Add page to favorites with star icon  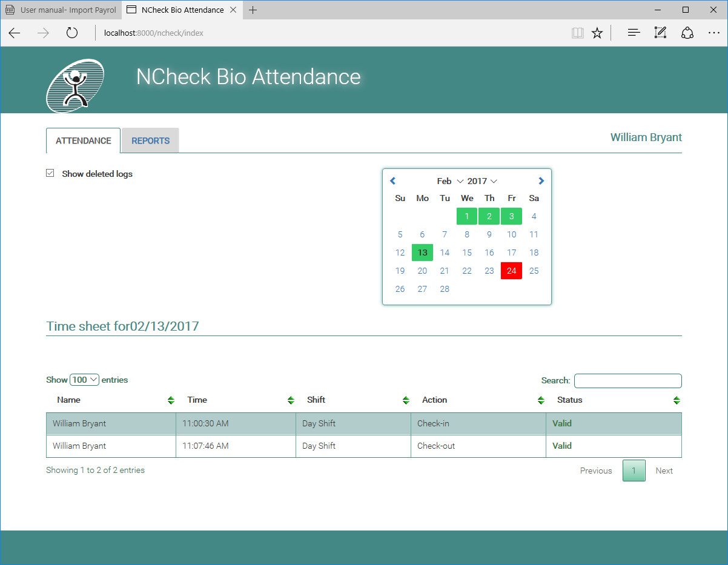click(x=597, y=33)
